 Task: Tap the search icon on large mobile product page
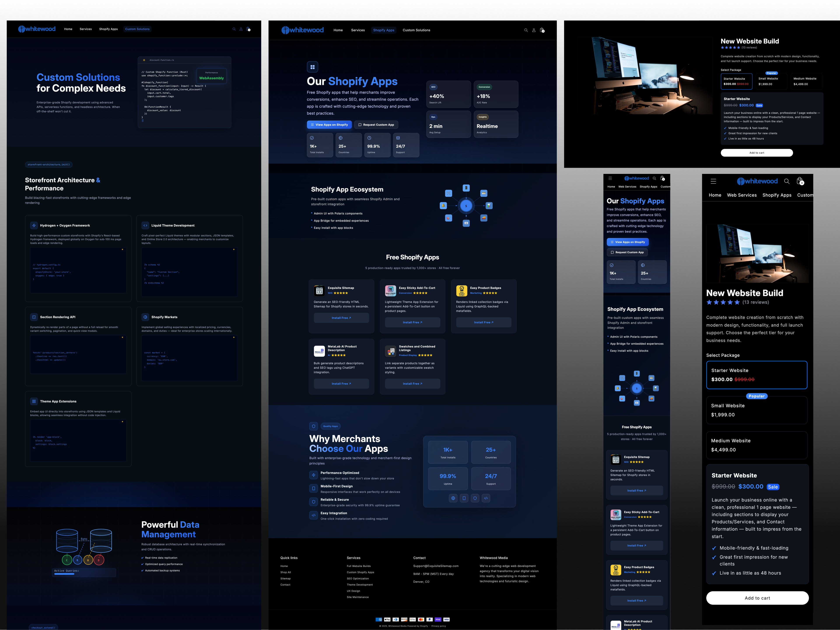click(787, 182)
